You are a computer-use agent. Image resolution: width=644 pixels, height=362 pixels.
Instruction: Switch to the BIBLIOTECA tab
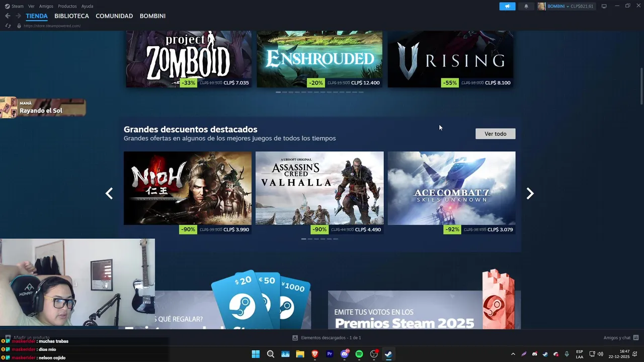coord(71,16)
